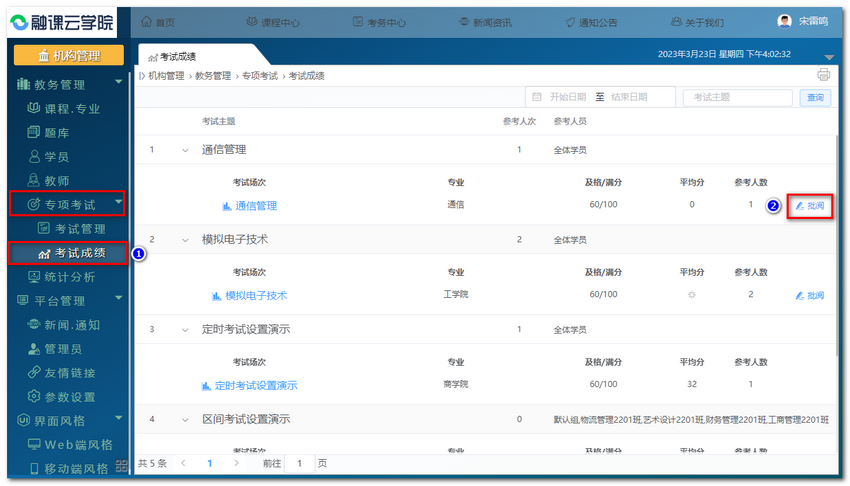Open 题库 in the sidebar
850x486 pixels.
[48, 133]
